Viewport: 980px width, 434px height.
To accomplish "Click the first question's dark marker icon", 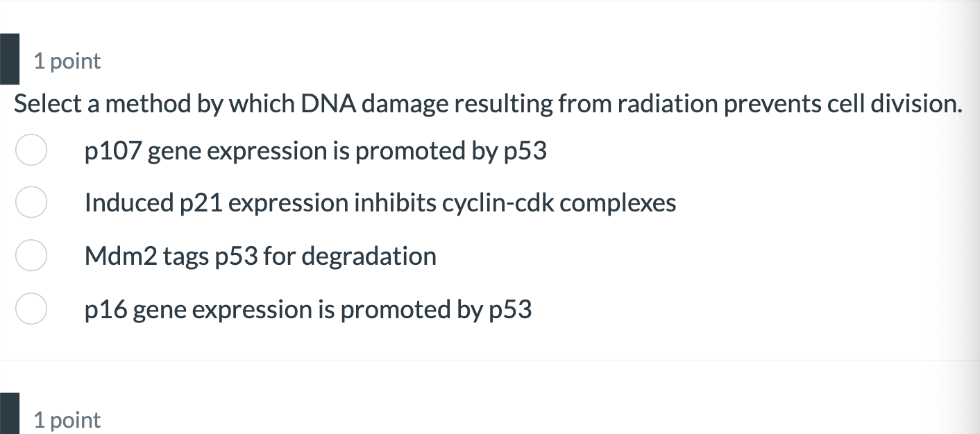I will pyautogui.click(x=9, y=58).
